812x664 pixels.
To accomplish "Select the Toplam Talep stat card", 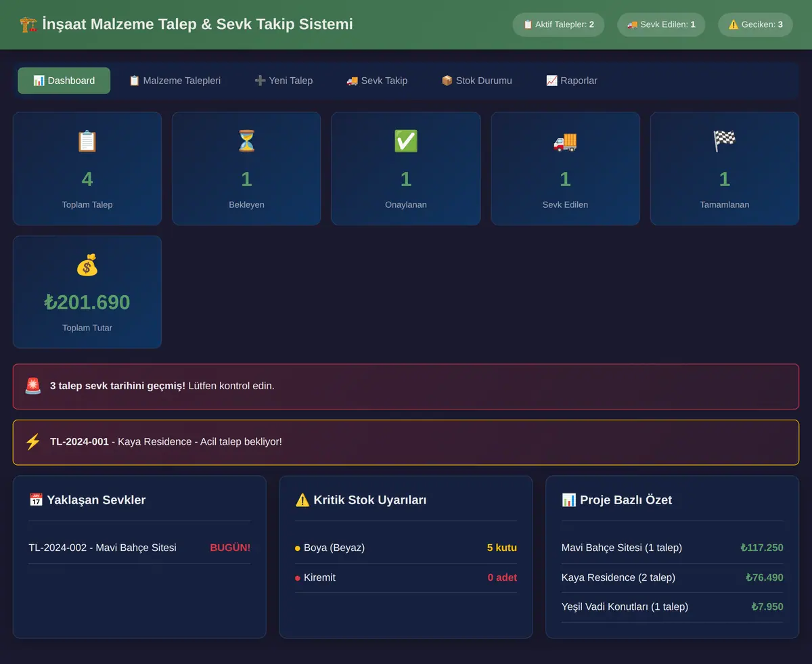I will (x=87, y=169).
